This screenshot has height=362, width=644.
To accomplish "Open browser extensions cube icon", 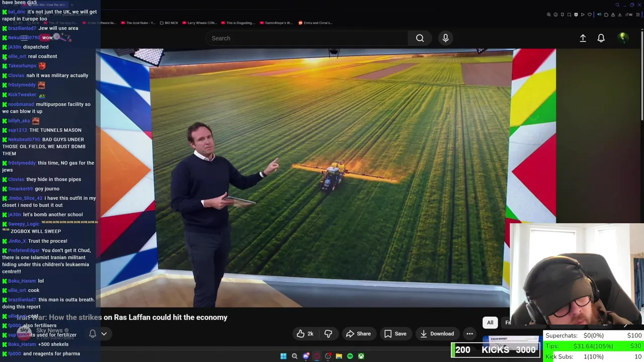I will tap(606, 15).
